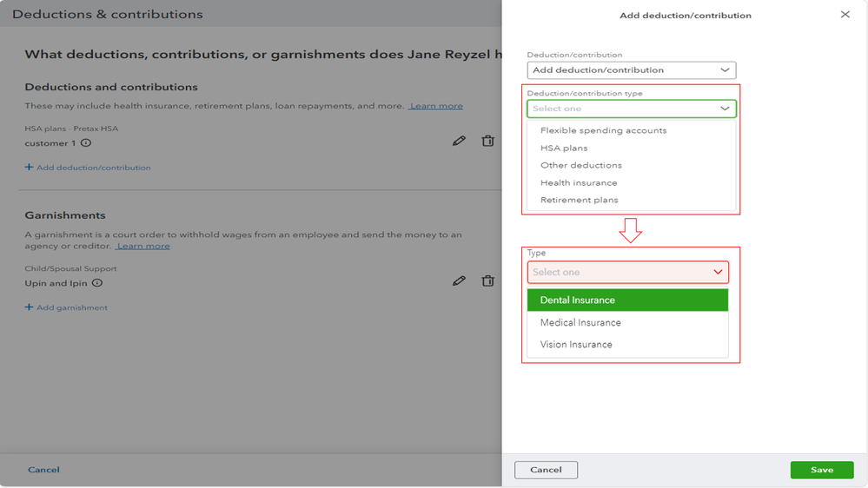Choose Retirement plans option
The height and width of the screenshot is (488, 868).
tap(579, 200)
